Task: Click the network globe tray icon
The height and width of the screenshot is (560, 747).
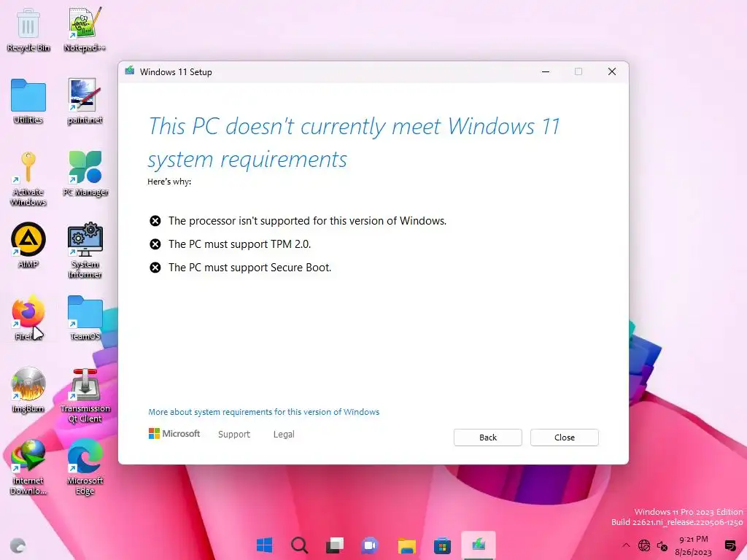Action: click(x=644, y=545)
